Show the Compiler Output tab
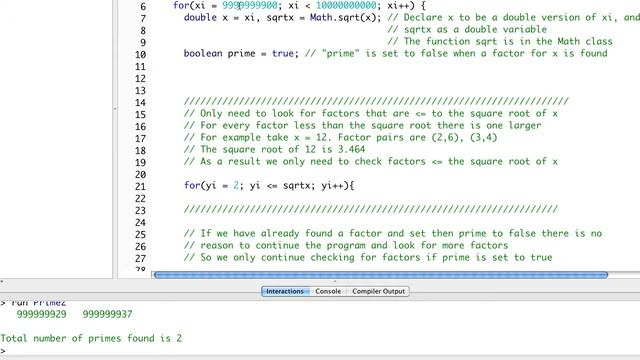This screenshot has height=360, width=640. pos(378,291)
